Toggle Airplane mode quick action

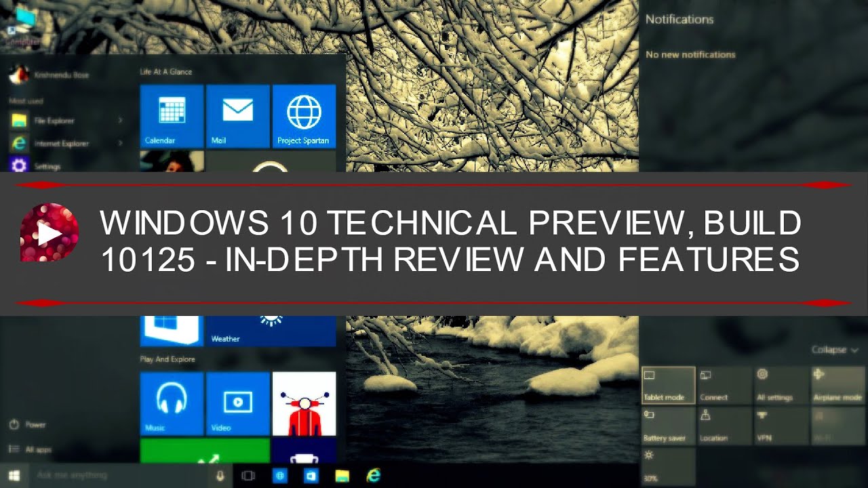coord(838,385)
